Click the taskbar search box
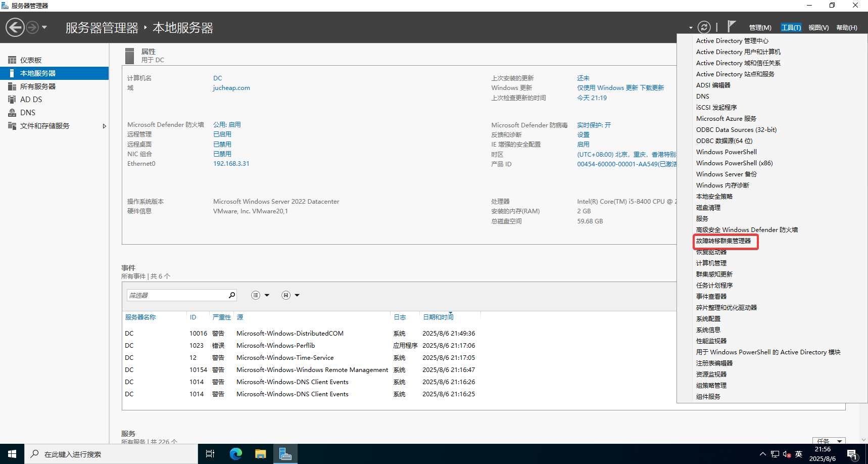This screenshot has width=868, height=464. click(111, 454)
